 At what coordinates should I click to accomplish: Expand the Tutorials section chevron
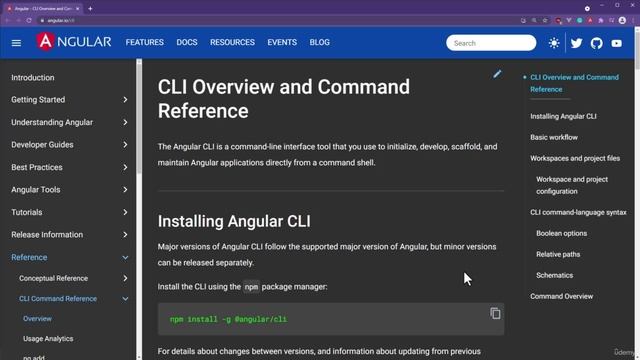[x=125, y=212]
